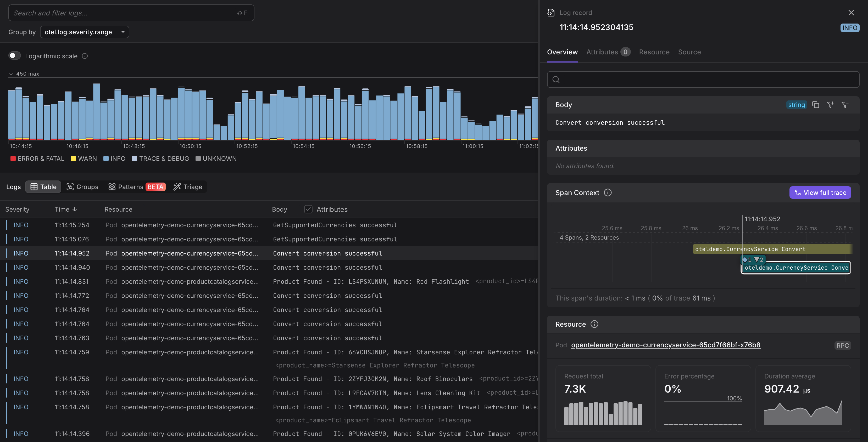
Task: Click the info icon beside Resource heading
Action: [594, 324]
